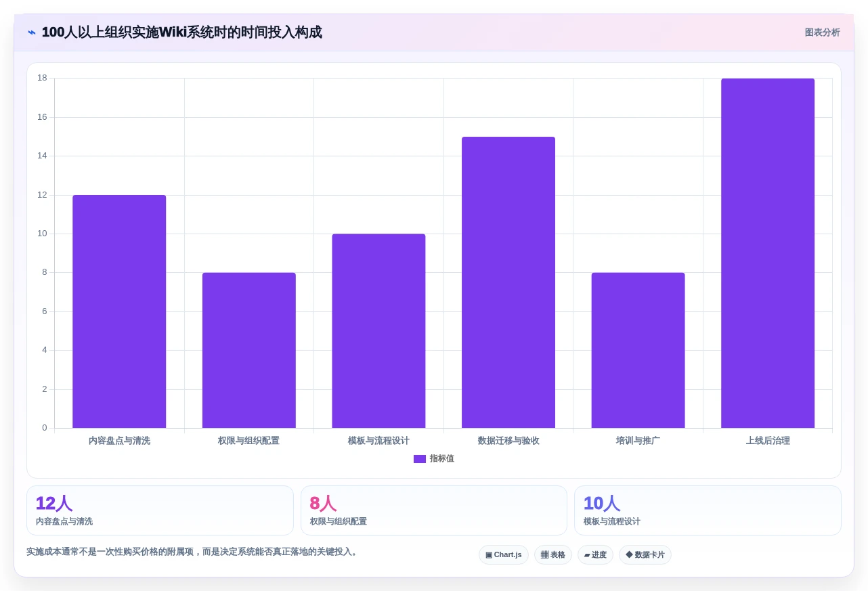Click the y-axis value 10
The height and width of the screenshot is (591, 868).
pos(42,234)
